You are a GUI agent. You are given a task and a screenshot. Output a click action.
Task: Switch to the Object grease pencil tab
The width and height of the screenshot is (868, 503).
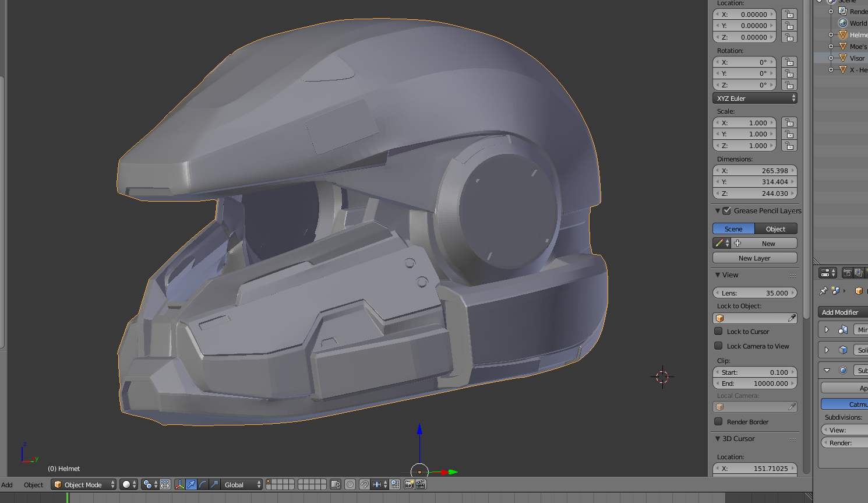coord(775,229)
